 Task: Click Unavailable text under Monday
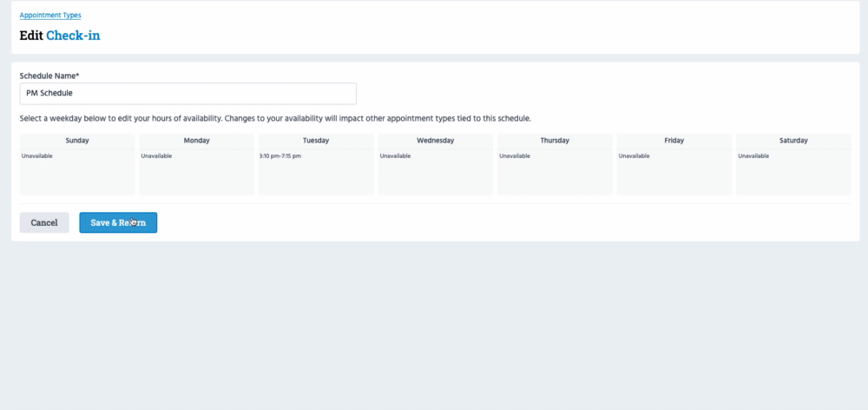(x=156, y=156)
